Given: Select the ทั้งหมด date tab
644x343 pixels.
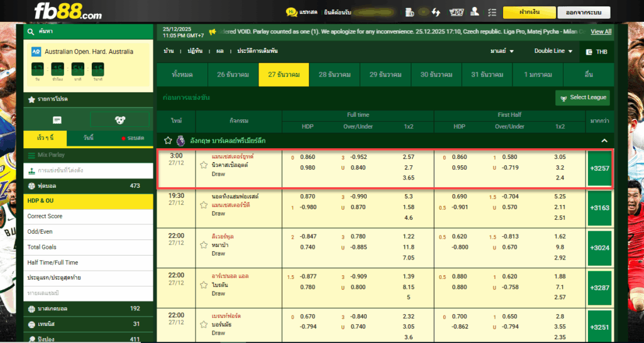Looking at the screenshot, I should pyautogui.click(x=182, y=75).
